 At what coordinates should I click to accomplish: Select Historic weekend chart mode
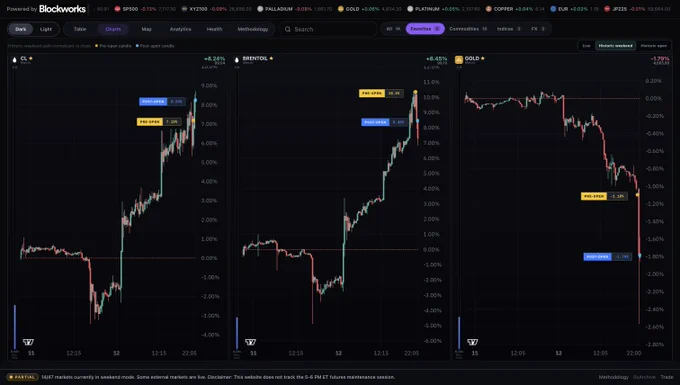[x=615, y=46]
